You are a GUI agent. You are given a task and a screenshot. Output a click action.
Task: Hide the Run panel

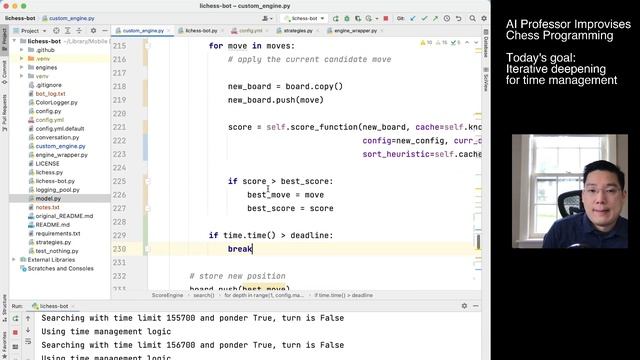(476, 306)
